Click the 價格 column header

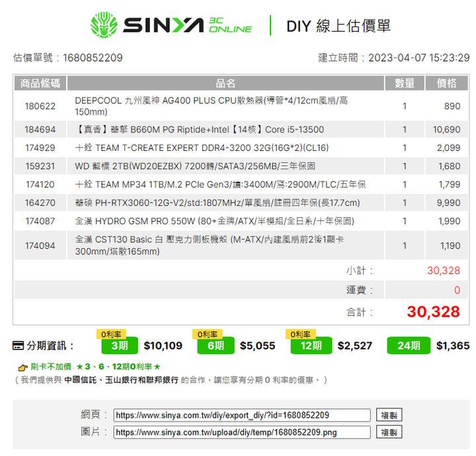(446, 83)
